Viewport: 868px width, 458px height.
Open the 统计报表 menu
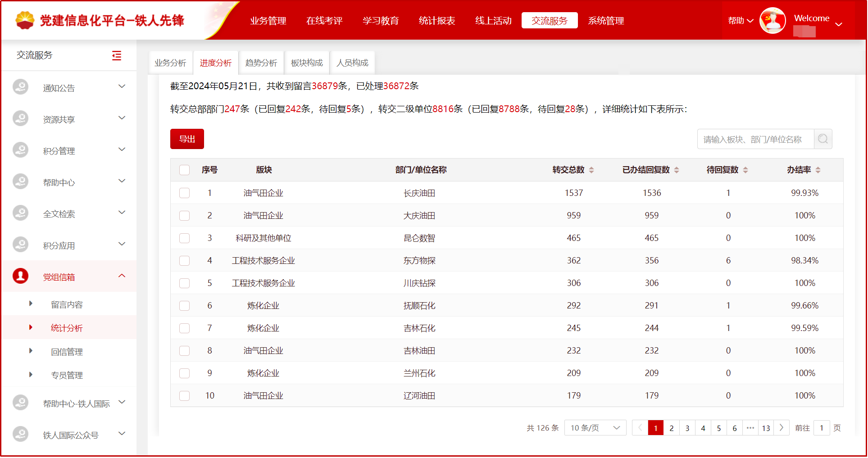click(436, 20)
